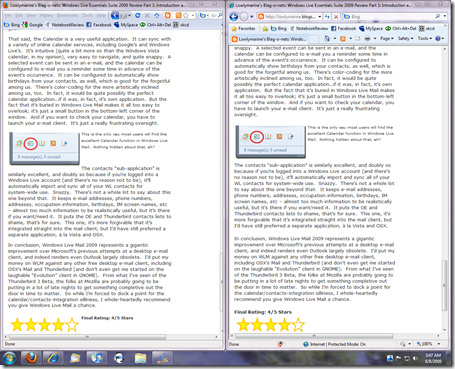Open the Firefox History menu
455x369 pixels.
(46, 16)
